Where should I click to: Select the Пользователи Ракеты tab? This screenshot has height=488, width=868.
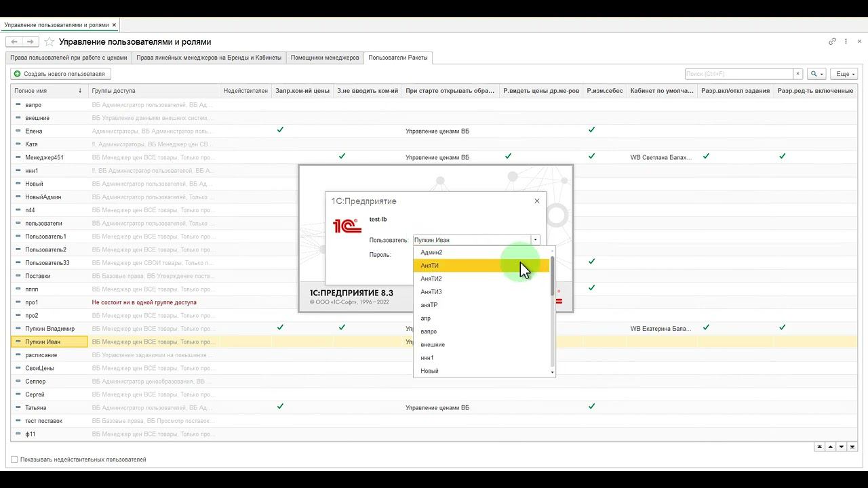tap(398, 58)
